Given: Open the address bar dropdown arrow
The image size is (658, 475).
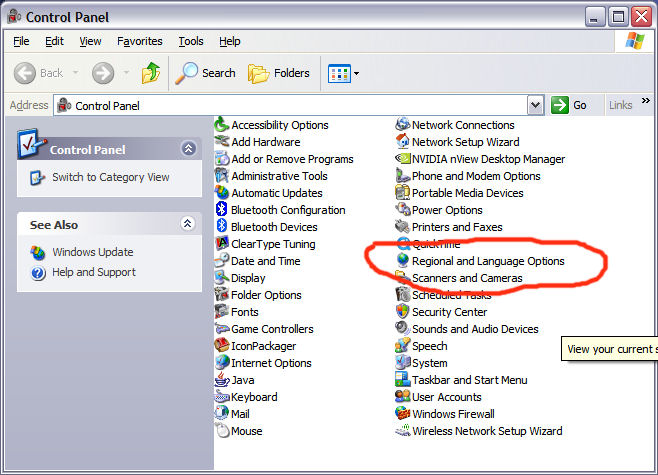Looking at the screenshot, I should point(535,105).
